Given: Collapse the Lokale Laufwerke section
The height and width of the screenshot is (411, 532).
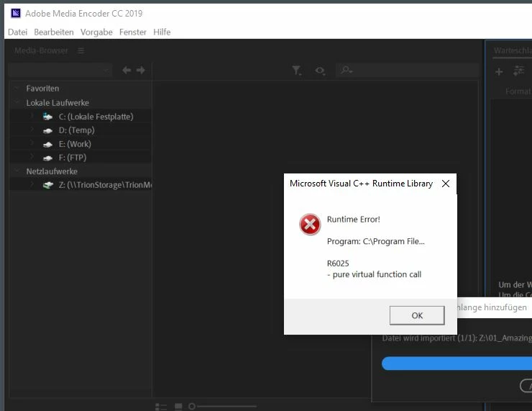Looking at the screenshot, I should click(x=17, y=102).
